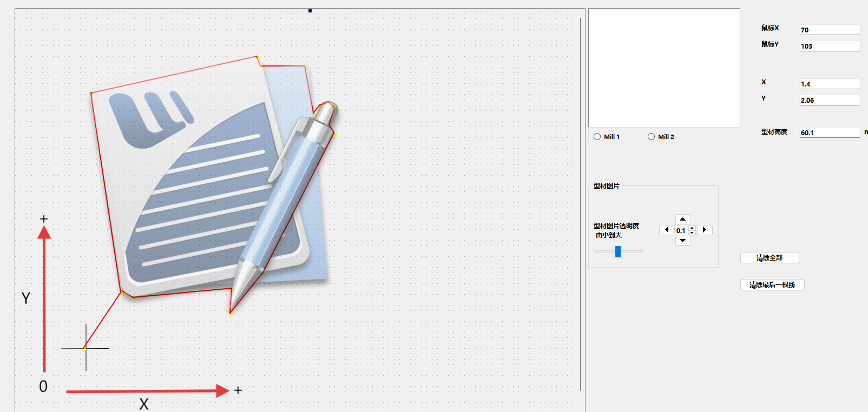Click the right arrow nudge button
Viewport: 868px width, 412px height.
705,230
